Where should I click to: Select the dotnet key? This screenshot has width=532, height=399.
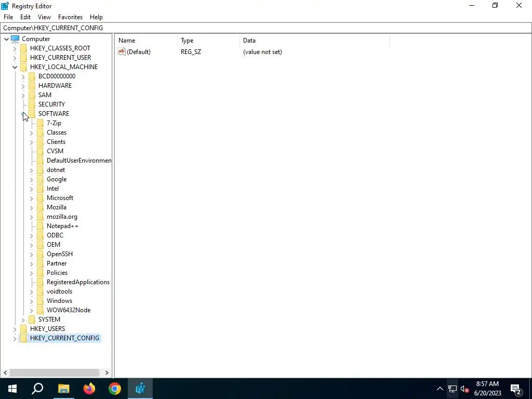click(56, 170)
